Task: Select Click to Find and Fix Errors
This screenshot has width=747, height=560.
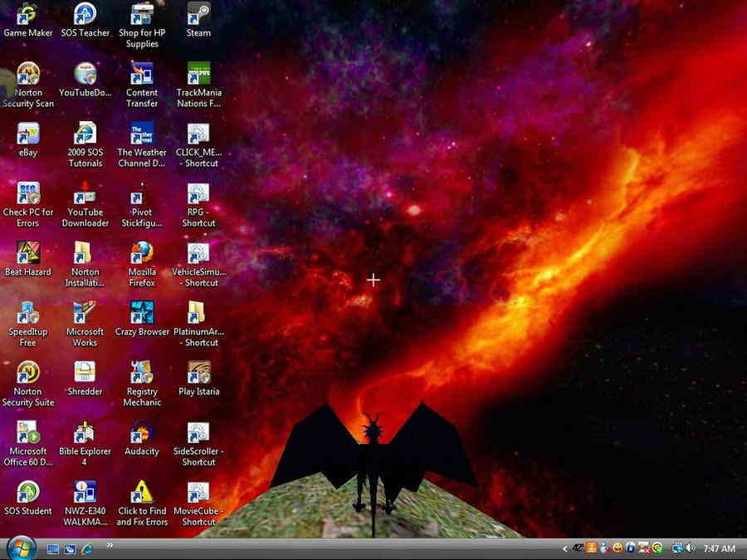Action: (x=142, y=504)
